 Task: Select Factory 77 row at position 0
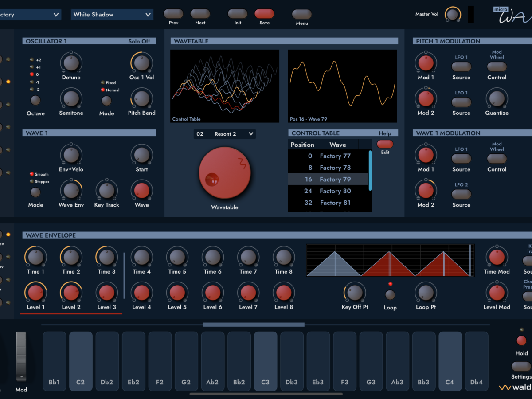tap(328, 156)
